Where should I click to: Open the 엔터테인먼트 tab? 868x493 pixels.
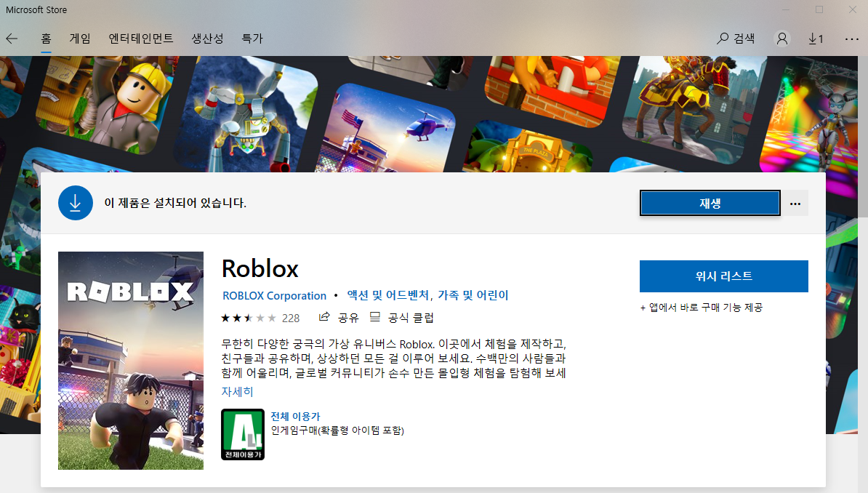(x=140, y=39)
